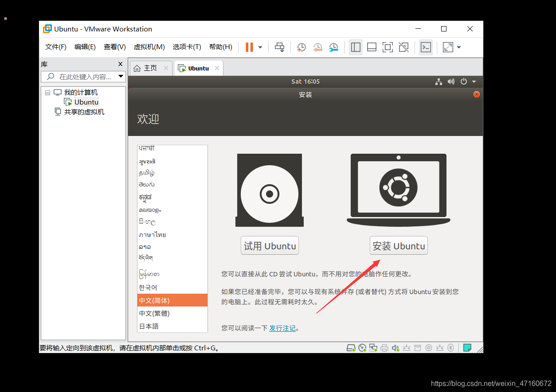Close the Ubuntu tab
556x392 pixels.
217,68
